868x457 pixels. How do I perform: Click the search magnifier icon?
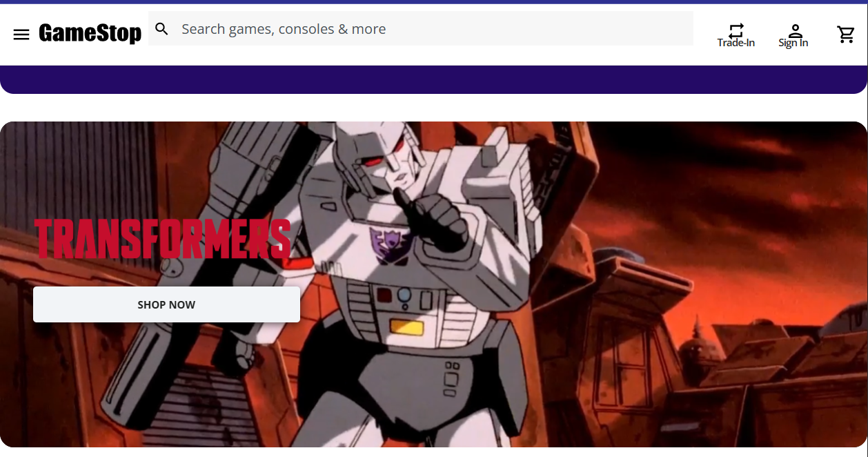point(162,29)
